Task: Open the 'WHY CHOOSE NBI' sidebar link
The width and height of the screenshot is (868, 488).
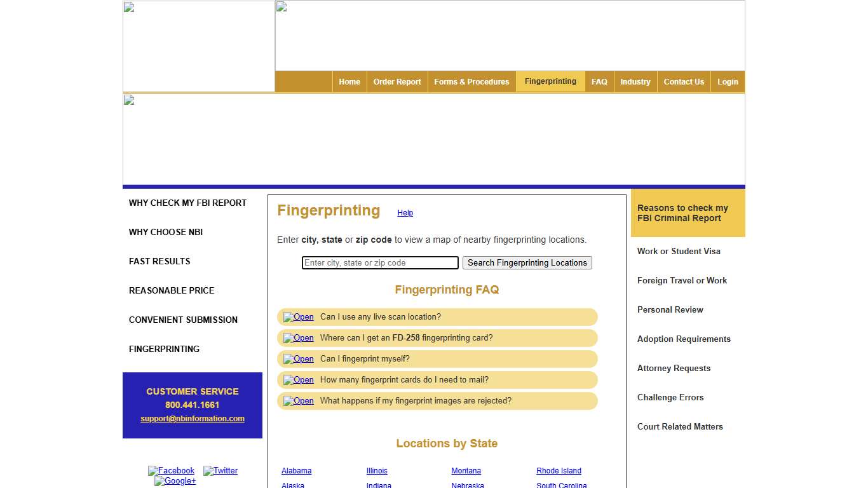Action: [x=165, y=232]
